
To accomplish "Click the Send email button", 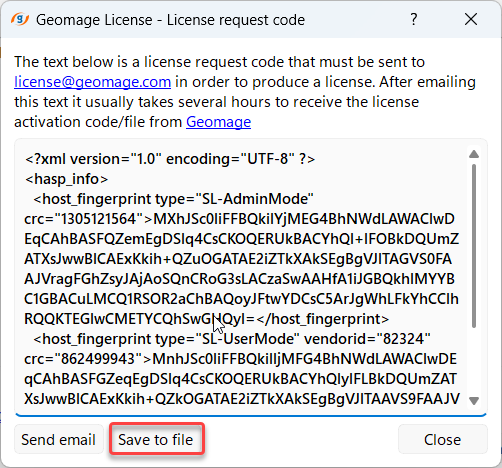I will (59, 439).
